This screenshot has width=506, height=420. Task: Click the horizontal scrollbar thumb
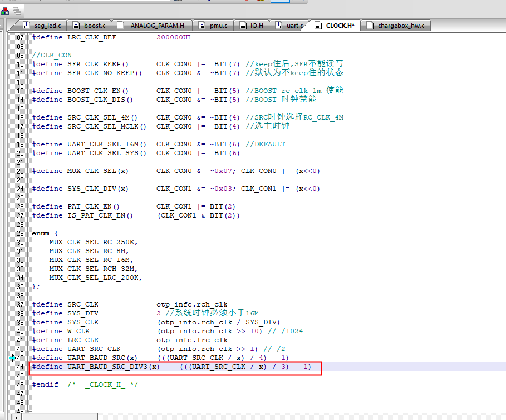(x=60, y=417)
